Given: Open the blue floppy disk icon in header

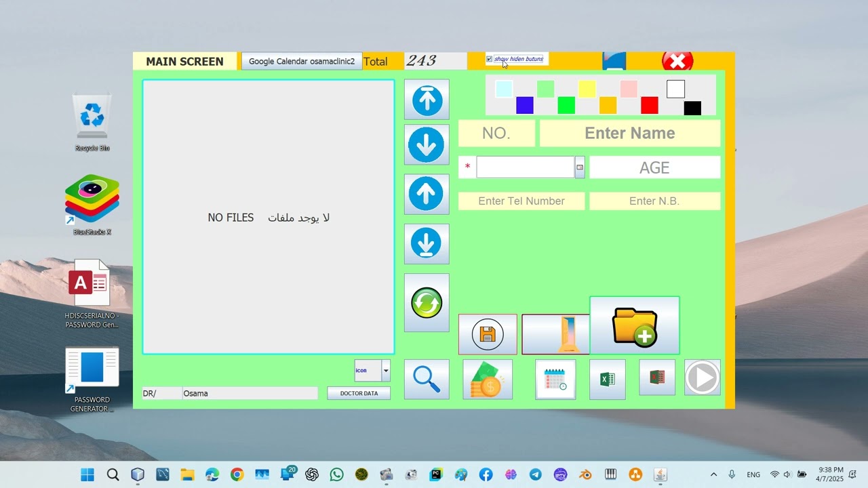Looking at the screenshot, I should click(x=614, y=61).
